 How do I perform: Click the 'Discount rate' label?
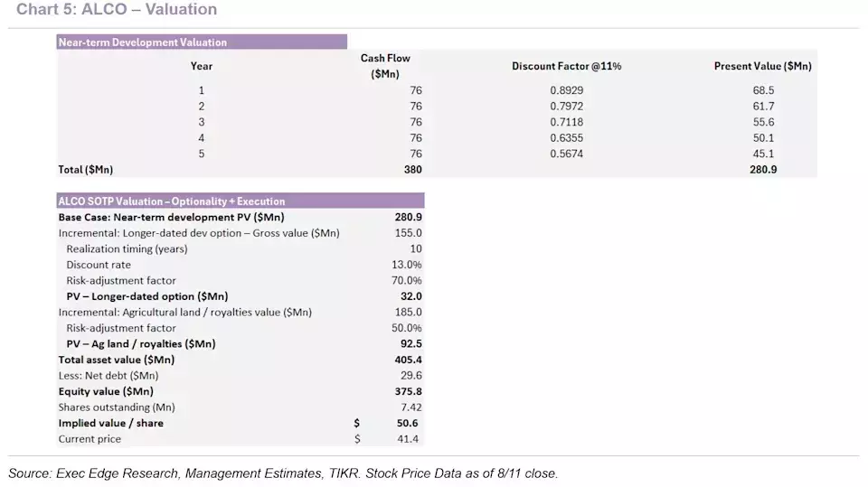[x=99, y=265]
